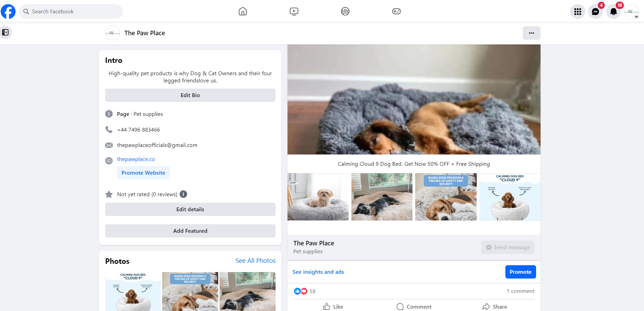644x311 pixels.
Task: Click the Facebook logo icon
Action: point(8,11)
